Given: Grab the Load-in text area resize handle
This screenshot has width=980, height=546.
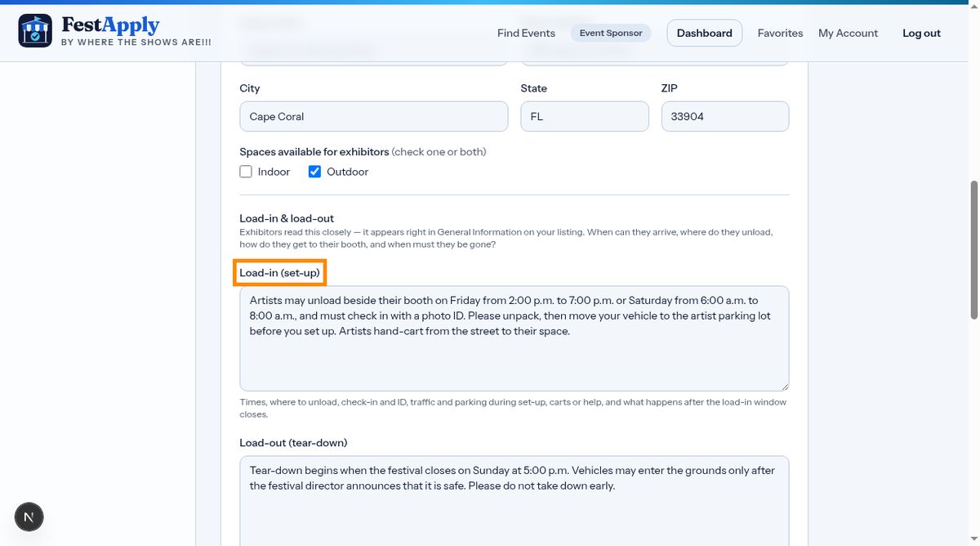Looking at the screenshot, I should [x=784, y=386].
